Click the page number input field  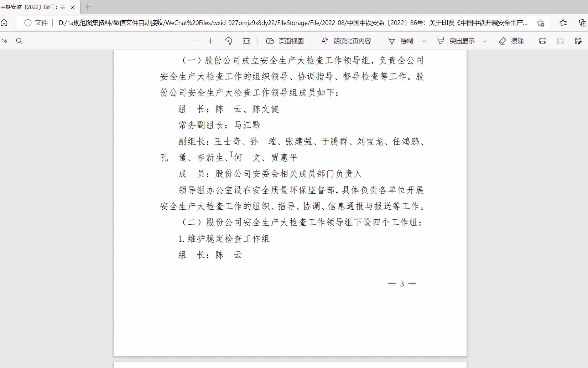pyautogui.click(x=5, y=41)
